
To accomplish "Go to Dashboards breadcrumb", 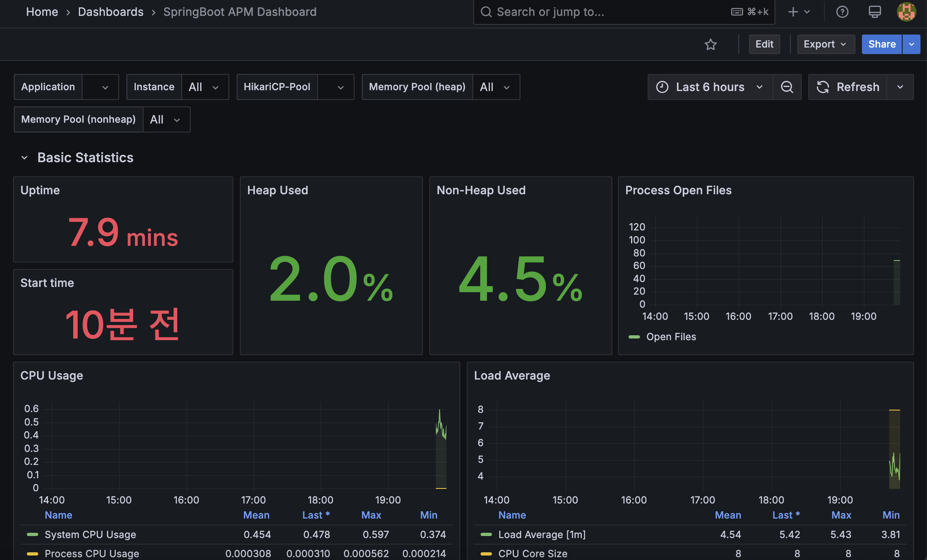I will point(111,12).
